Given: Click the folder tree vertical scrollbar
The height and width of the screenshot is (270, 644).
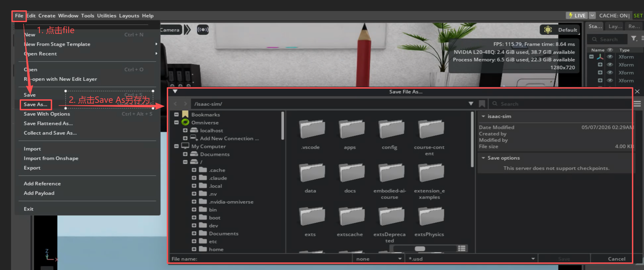Looking at the screenshot, I should click(282, 125).
